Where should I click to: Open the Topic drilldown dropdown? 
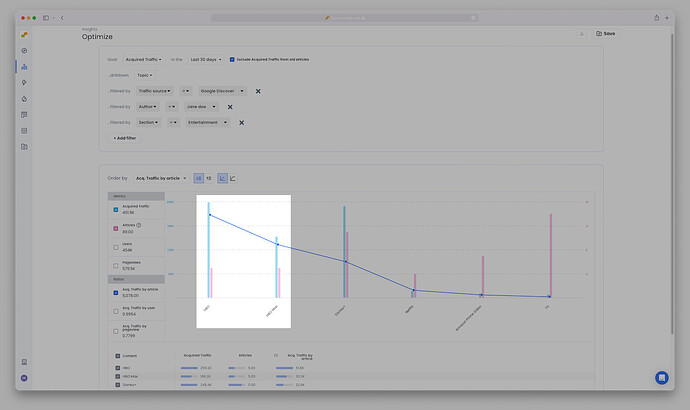pos(145,75)
